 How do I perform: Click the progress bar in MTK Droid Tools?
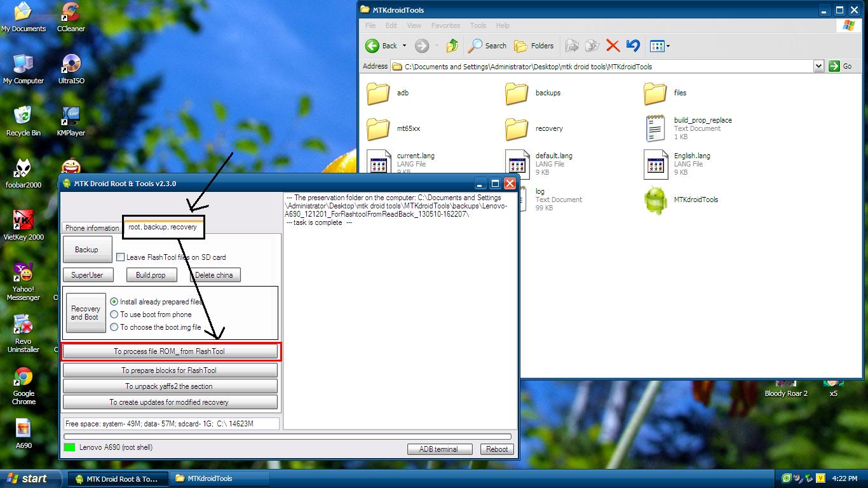click(x=287, y=437)
